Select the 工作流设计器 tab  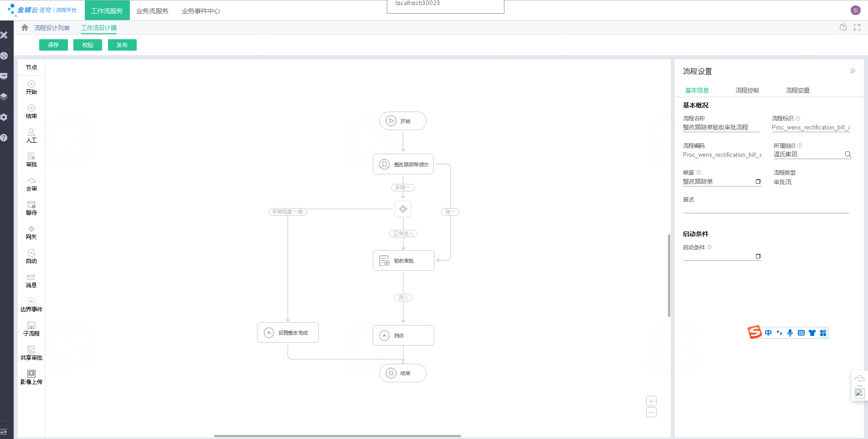point(99,28)
